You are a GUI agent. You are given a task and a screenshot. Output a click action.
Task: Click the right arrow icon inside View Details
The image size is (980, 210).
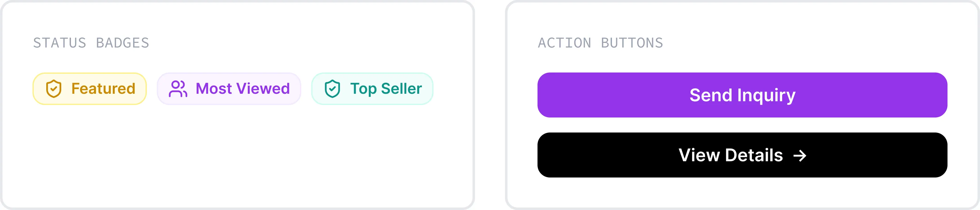(x=800, y=155)
